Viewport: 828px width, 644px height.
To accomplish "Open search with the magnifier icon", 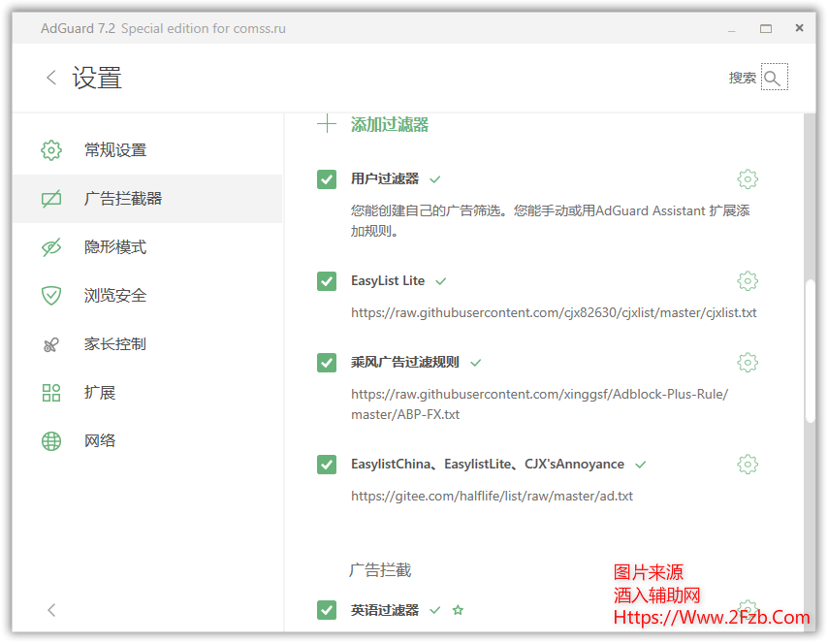I will tap(774, 78).
